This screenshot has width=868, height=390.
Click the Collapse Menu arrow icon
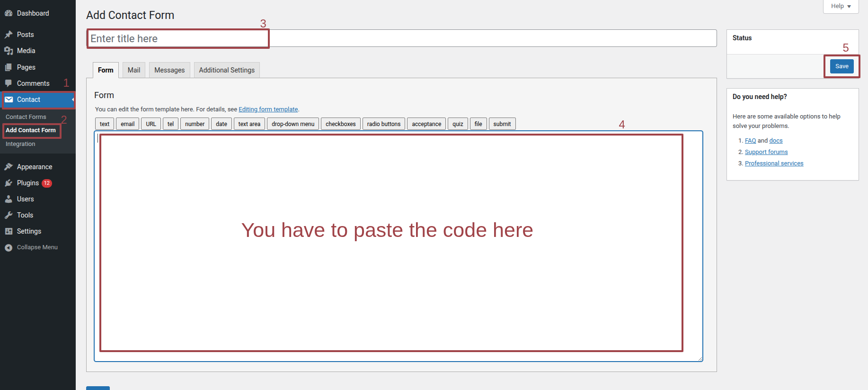tap(9, 247)
